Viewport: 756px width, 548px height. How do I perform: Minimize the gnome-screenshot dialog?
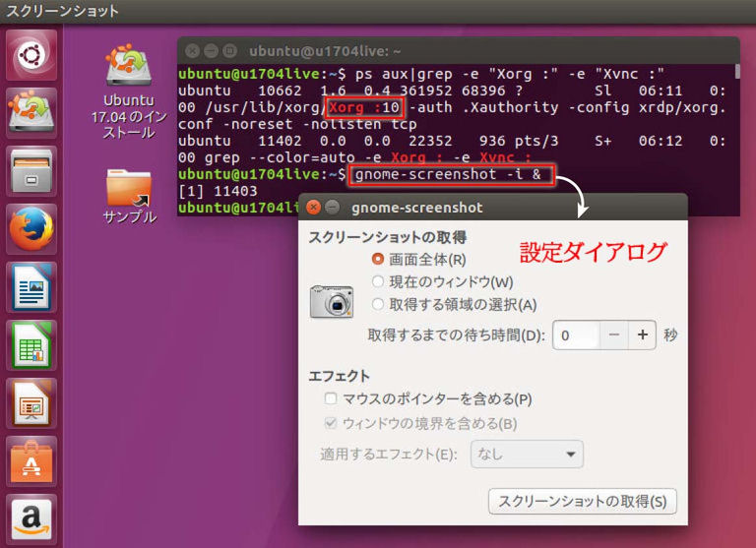(332, 208)
